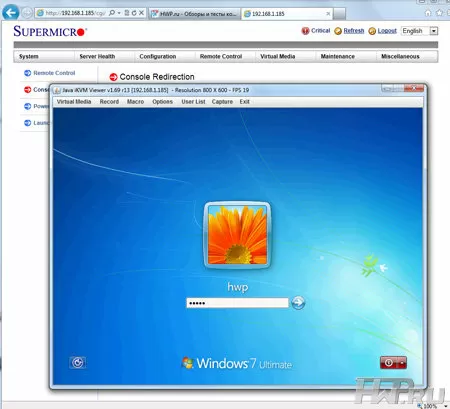Open the Miscellaneous menu tab
This screenshot has height=409, width=450.
point(400,56)
